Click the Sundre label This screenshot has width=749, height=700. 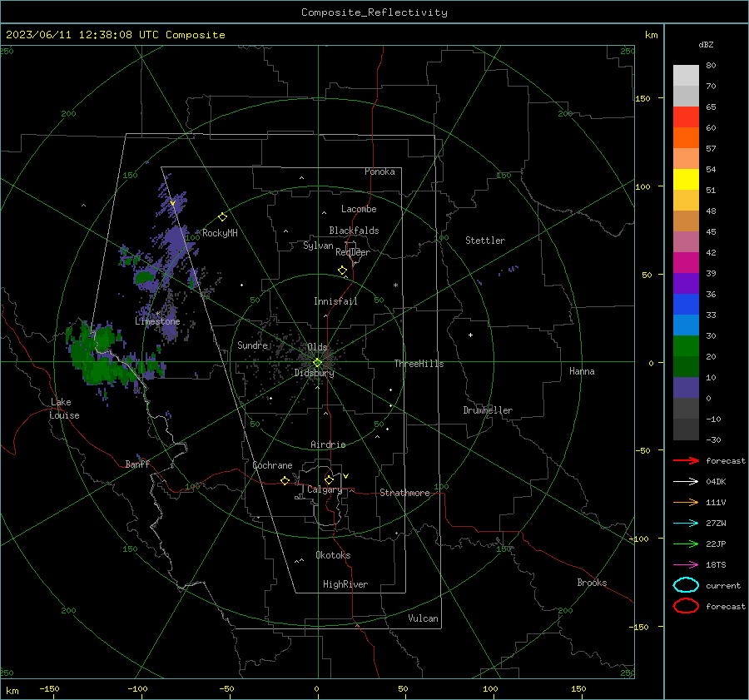(x=252, y=345)
